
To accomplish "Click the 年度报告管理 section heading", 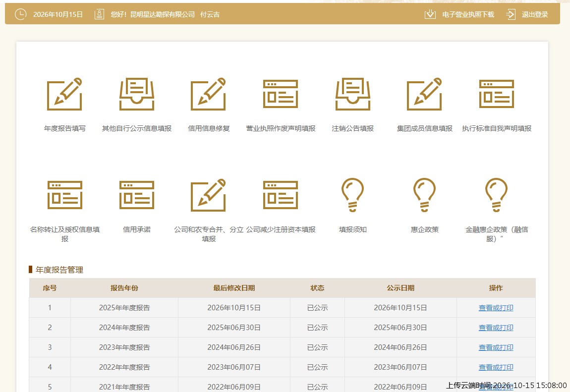I will [x=59, y=270].
